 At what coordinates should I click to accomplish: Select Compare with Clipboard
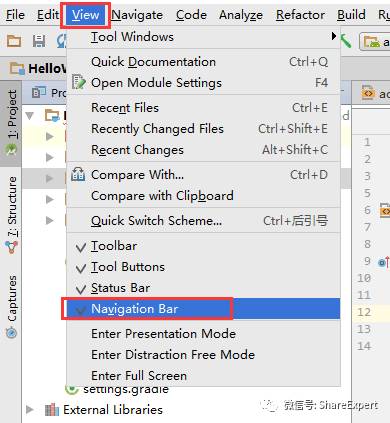(x=203, y=196)
